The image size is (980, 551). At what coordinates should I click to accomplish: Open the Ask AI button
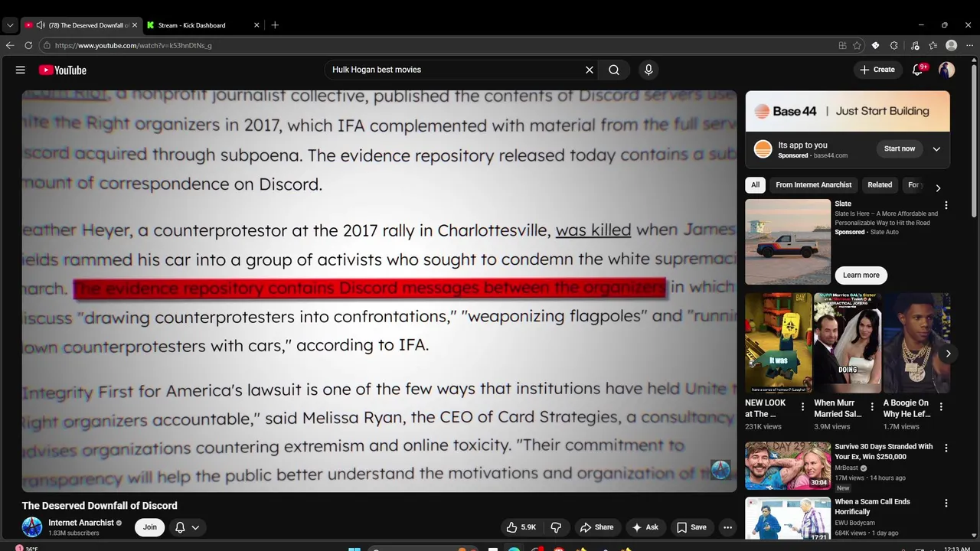point(645,527)
